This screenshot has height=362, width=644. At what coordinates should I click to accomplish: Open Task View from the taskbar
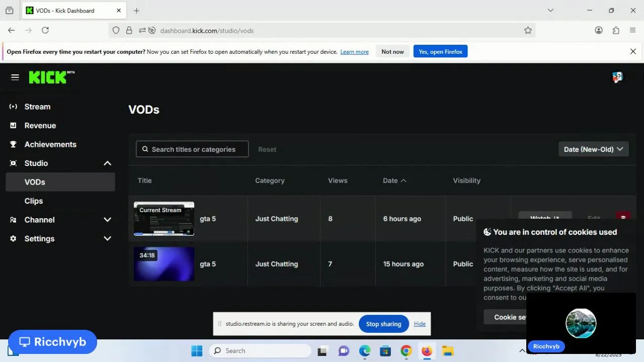[x=322, y=351]
